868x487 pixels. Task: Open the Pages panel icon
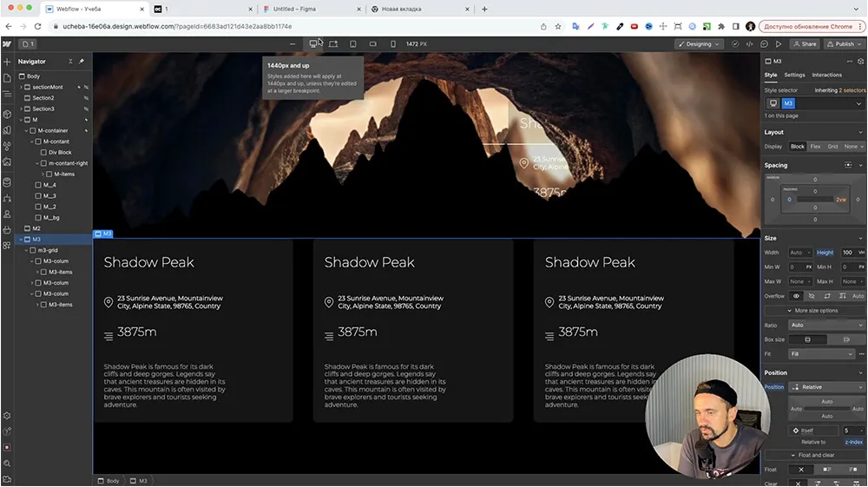coord(7,78)
